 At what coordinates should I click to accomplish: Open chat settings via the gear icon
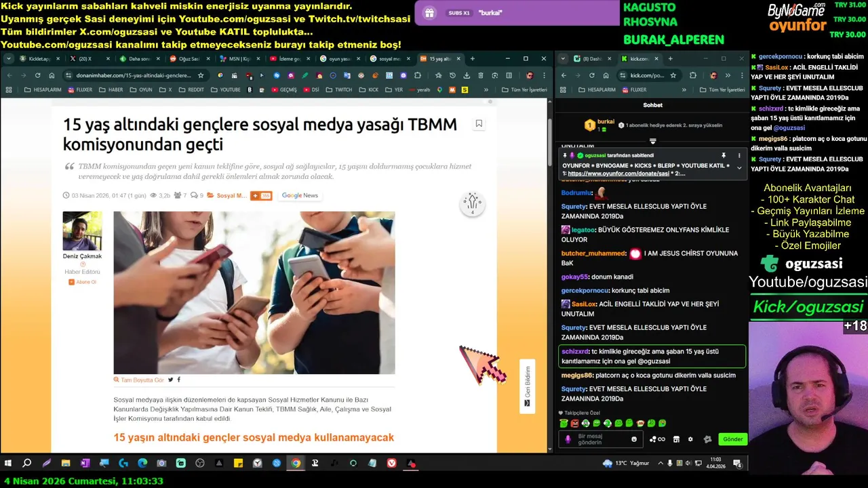690,439
